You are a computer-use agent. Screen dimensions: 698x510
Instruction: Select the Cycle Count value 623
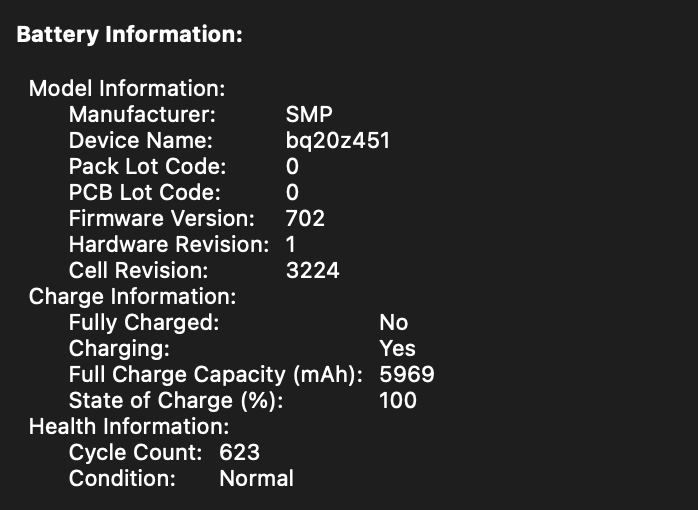tap(239, 452)
